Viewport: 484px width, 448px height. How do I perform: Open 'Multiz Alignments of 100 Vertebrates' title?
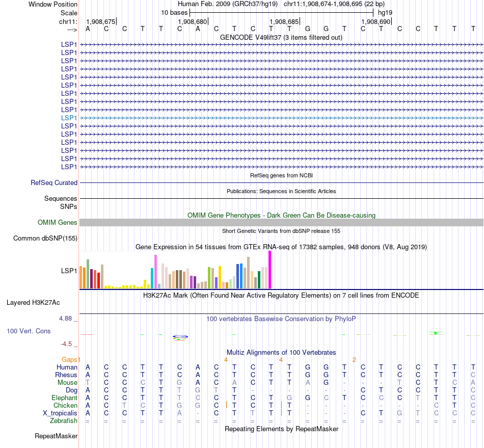(281, 353)
